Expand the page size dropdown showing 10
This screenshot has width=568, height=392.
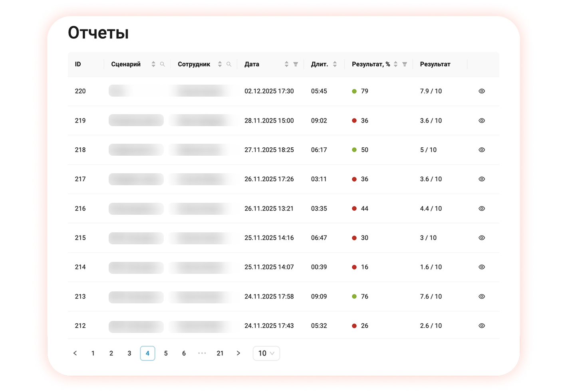coord(266,353)
